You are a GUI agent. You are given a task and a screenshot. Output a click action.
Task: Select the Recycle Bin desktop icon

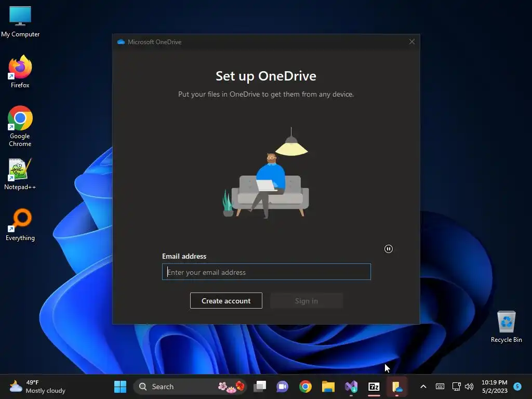(506, 327)
